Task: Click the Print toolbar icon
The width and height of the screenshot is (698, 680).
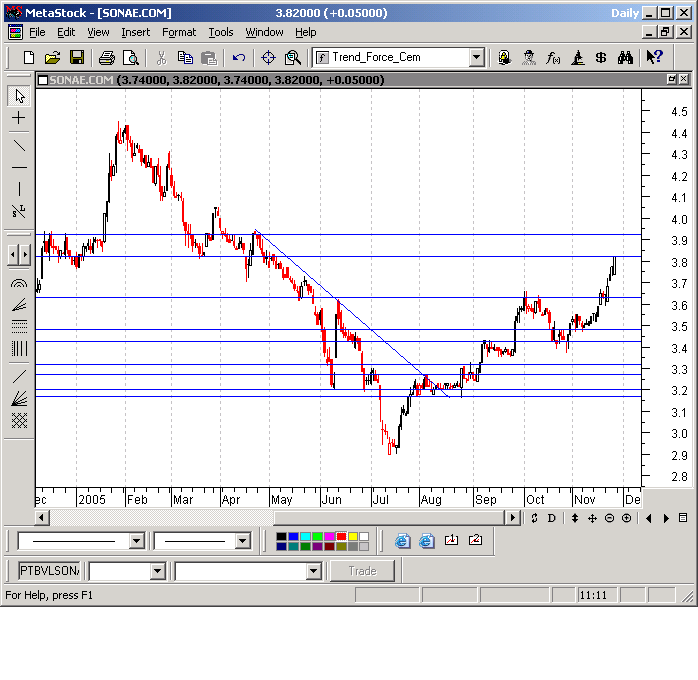Action: (107, 58)
